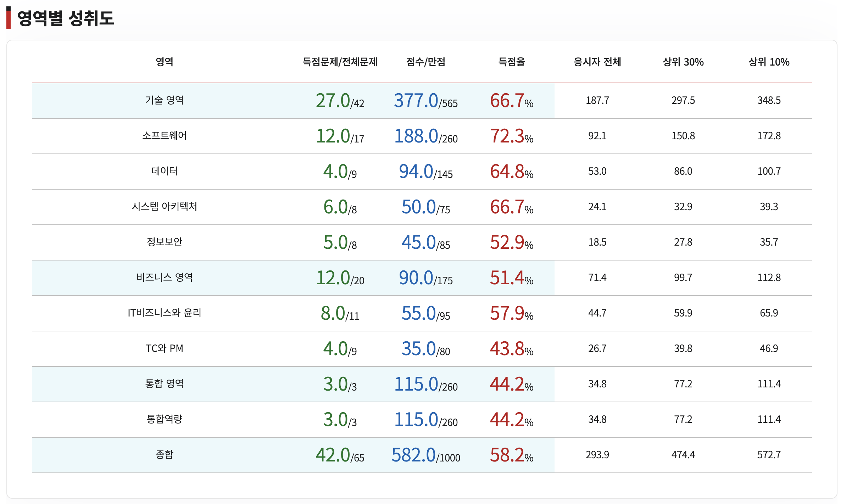Select the 통합 영역 row label
The image size is (846, 504).
pyautogui.click(x=164, y=384)
